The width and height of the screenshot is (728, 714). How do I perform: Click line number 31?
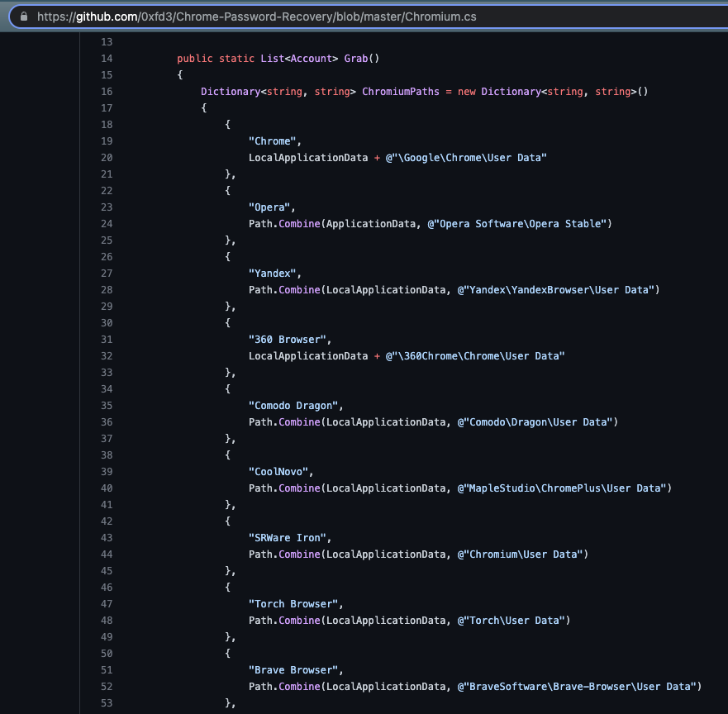coord(107,340)
